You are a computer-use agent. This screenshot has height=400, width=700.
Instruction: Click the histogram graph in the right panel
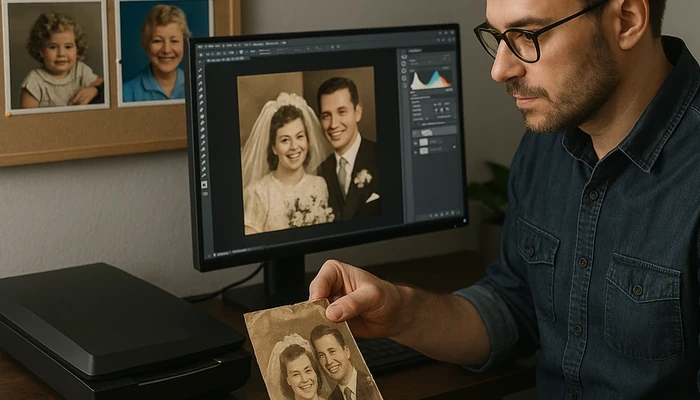[x=431, y=79]
